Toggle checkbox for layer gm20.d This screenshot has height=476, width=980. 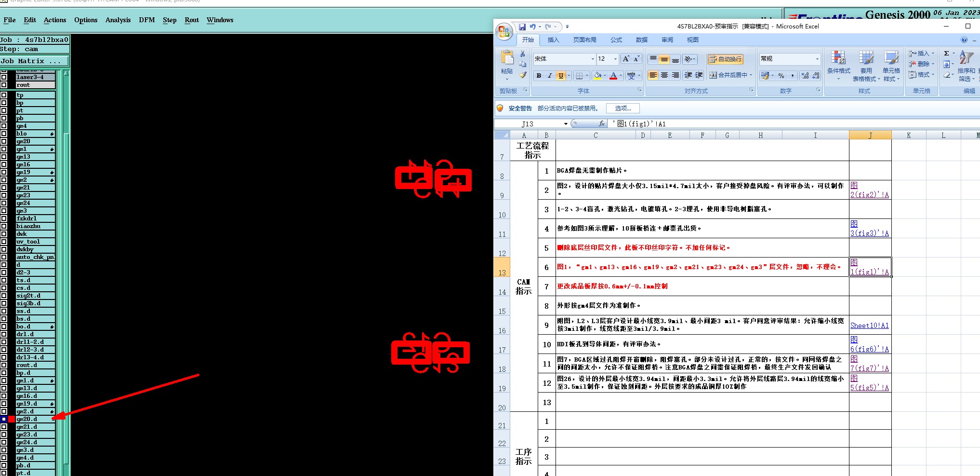pyautogui.click(x=4, y=419)
